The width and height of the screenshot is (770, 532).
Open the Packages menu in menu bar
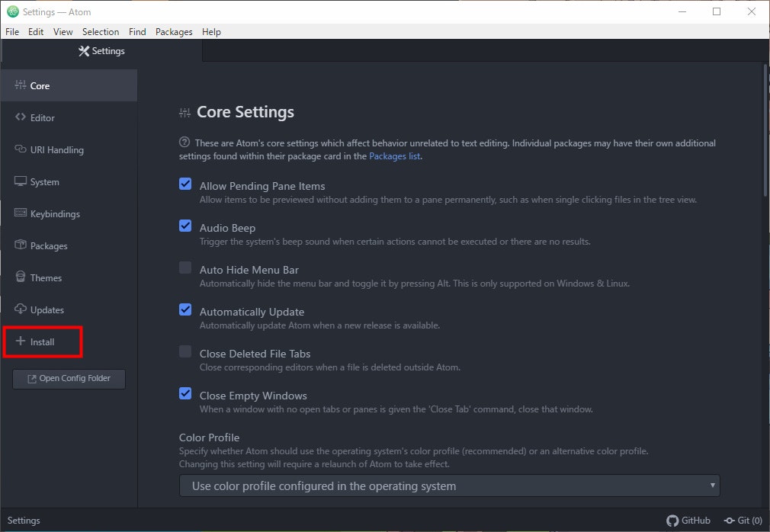(175, 32)
